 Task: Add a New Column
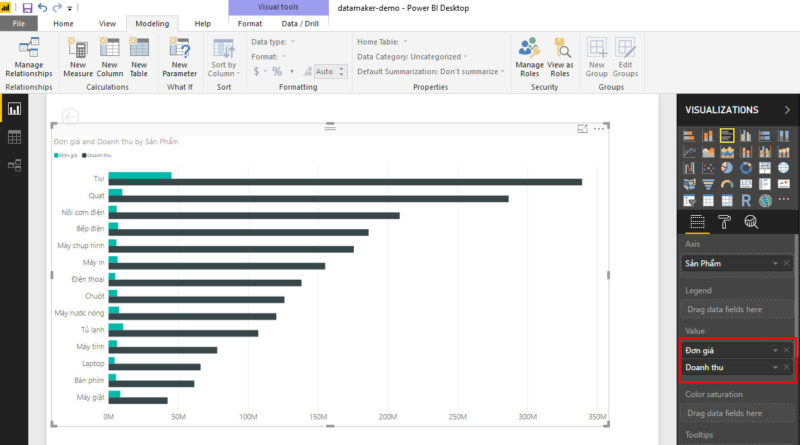tap(110, 56)
